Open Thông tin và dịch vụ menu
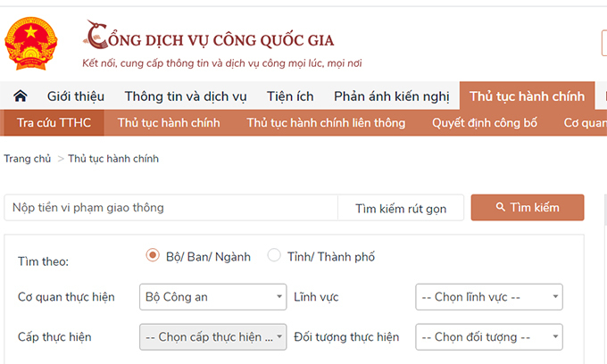Screen dimensions: 607x364 [186, 96]
